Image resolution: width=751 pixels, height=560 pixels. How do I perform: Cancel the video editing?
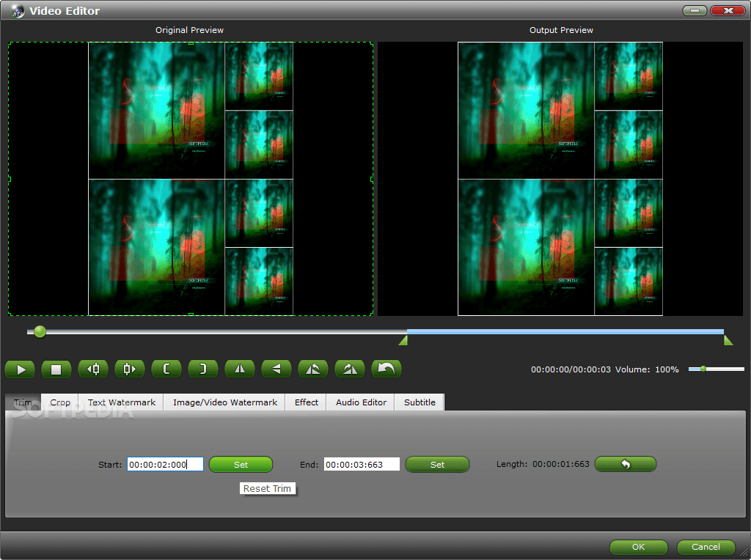click(x=706, y=547)
